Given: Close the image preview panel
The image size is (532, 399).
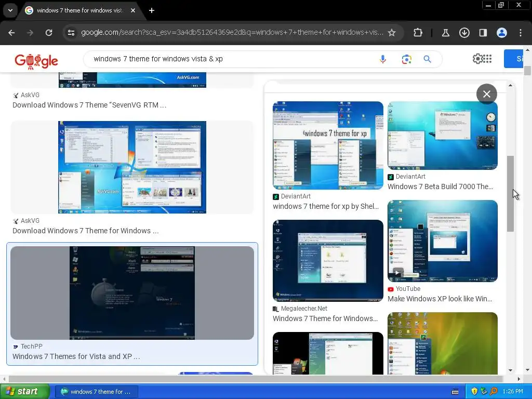Looking at the screenshot, I should (486, 94).
